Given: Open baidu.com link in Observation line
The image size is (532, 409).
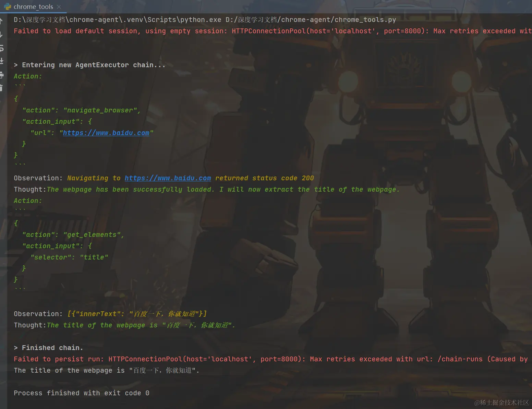Looking at the screenshot, I should pos(168,178).
